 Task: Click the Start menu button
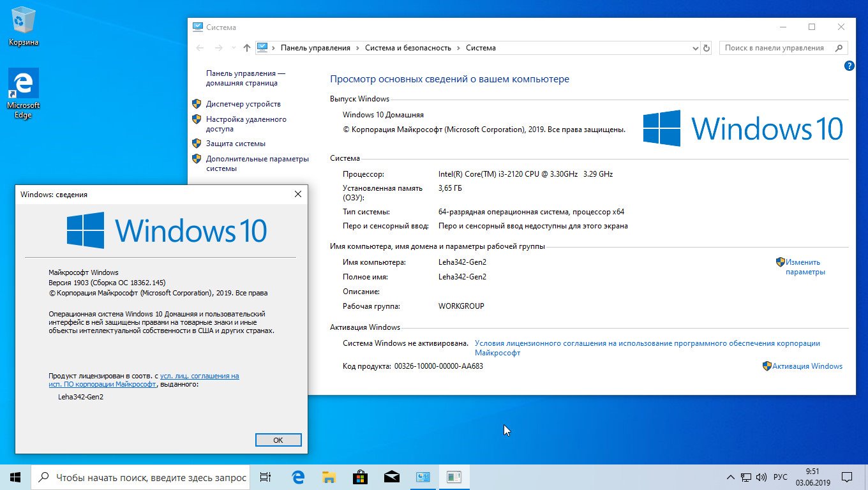pos(14,477)
